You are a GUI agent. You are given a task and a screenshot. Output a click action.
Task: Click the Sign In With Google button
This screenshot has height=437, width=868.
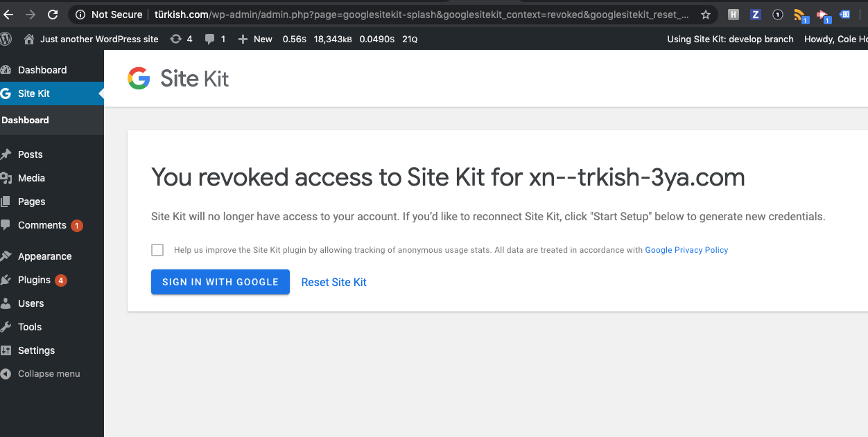(x=220, y=282)
